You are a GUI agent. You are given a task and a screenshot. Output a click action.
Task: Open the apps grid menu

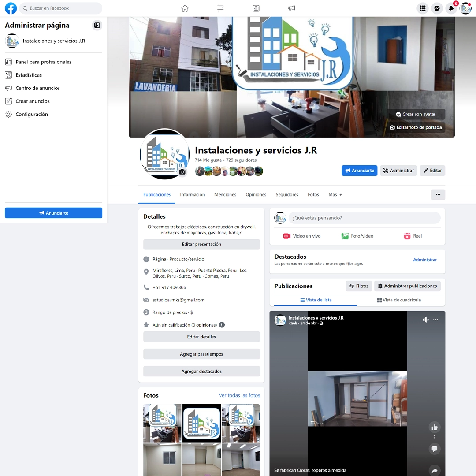(x=422, y=8)
